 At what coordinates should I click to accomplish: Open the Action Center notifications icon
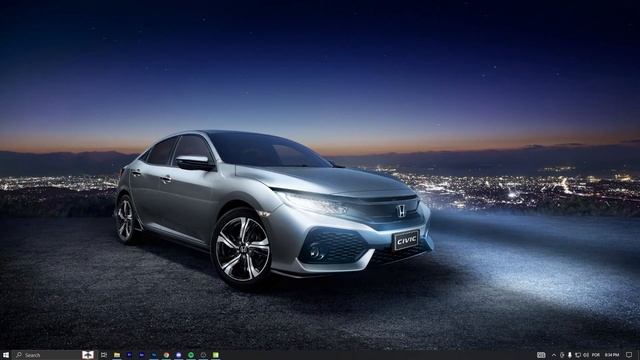(x=629, y=355)
